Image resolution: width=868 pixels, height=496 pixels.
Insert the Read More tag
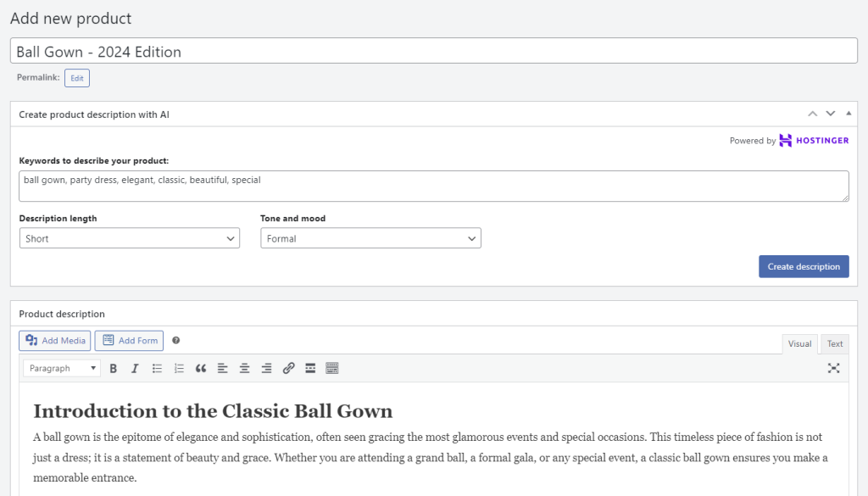pos(309,368)
